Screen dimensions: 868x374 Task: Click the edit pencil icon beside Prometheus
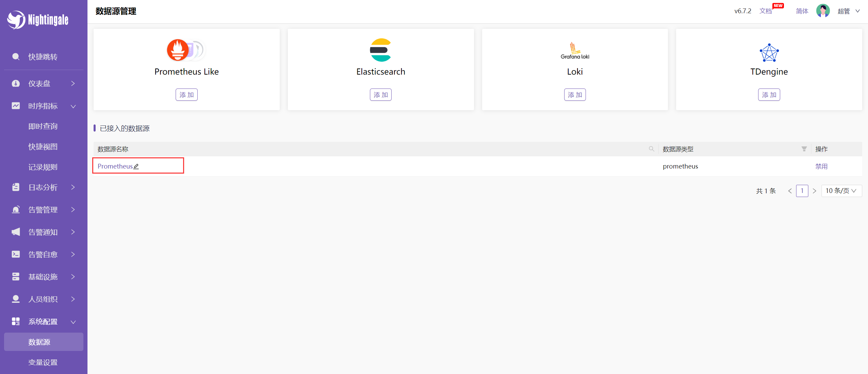(x=136, y=166)
